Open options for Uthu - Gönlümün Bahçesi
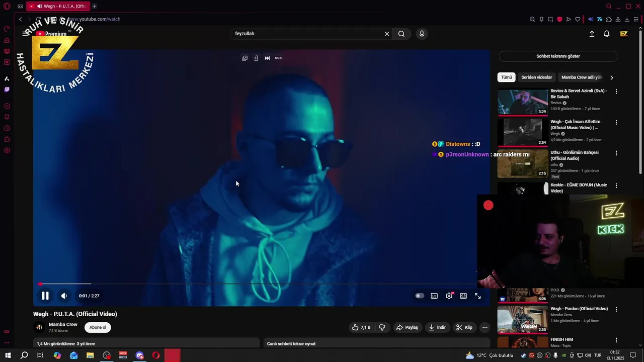The width and height of the screenshot is (644, 362). point(616,153)
